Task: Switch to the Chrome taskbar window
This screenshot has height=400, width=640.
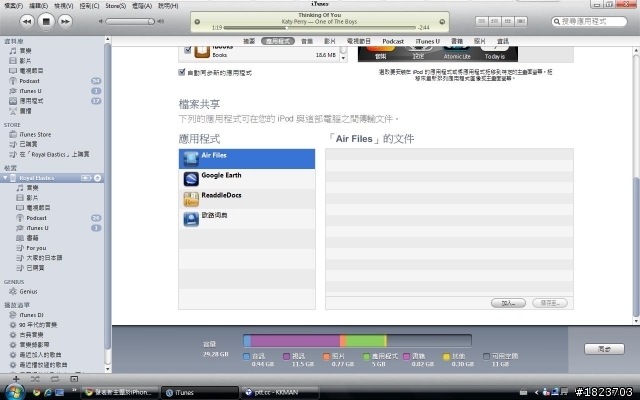Action: [120, 393]
